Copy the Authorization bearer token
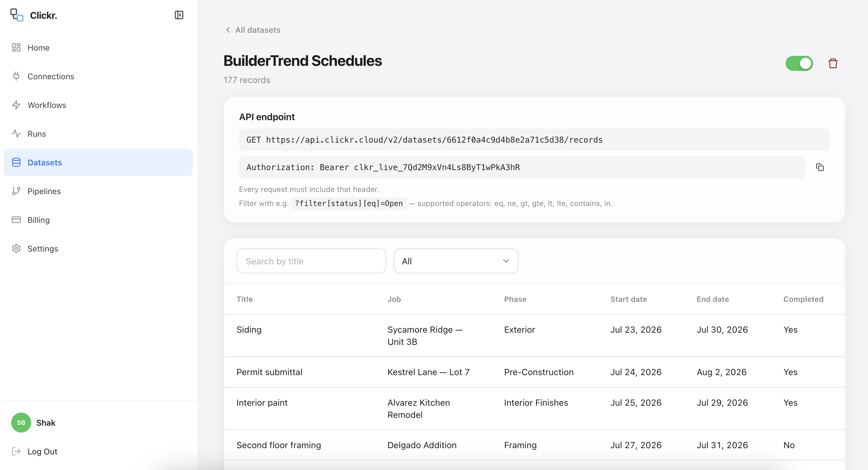Screen dimensions: 868x470 point(820,167)
